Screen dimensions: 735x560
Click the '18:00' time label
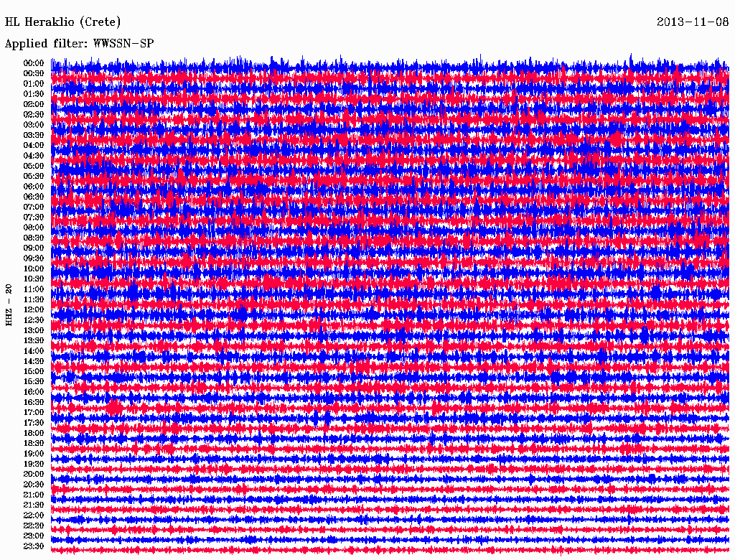[x=34, y=433]
